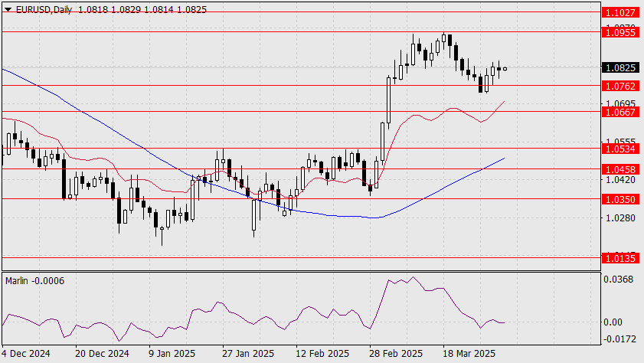Click the 1.0280 price scale value
The height and width of the screenshot is (363, 644).
[x=620, y=217]
